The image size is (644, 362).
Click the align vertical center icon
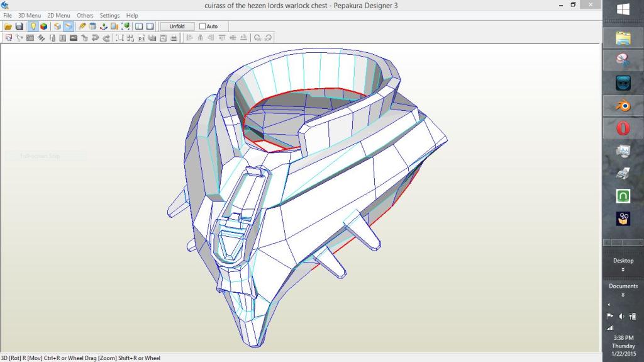click(233, 38)
